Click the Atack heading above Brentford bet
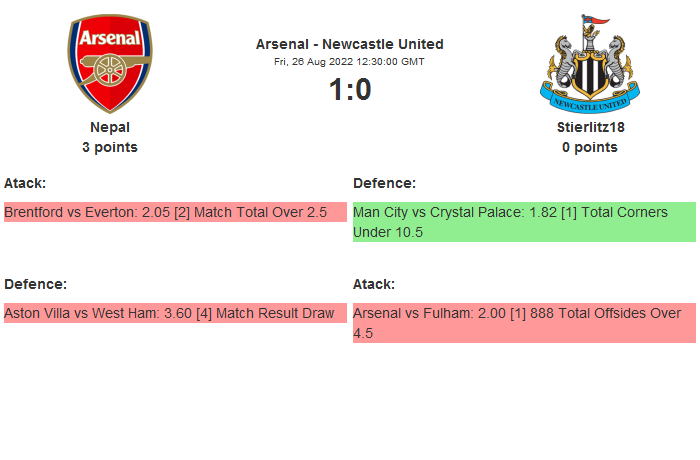 [25, 183]
